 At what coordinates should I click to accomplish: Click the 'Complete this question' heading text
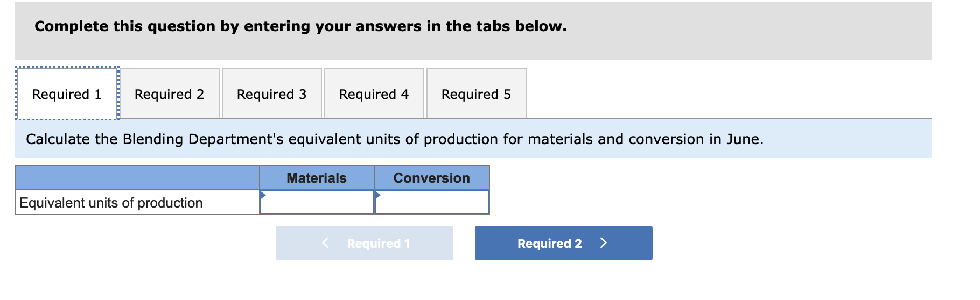(x=300, y=26)
